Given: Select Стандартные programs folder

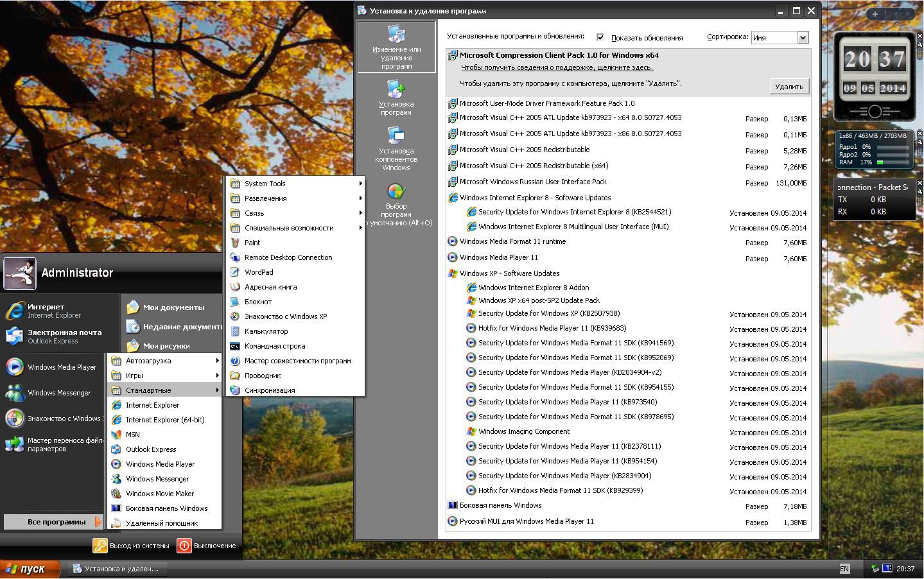Looking at the screenshot, I should point(165,390).
